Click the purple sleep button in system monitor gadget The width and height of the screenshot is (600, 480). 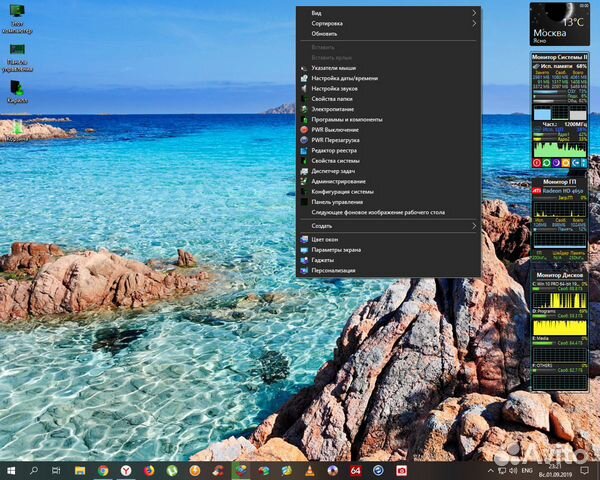[556, 163]
